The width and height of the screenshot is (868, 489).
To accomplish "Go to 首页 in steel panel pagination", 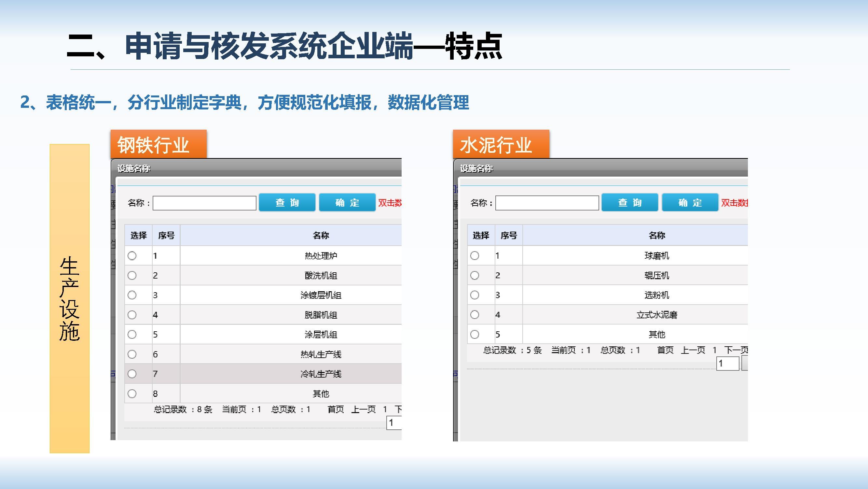I will [336, 410].
